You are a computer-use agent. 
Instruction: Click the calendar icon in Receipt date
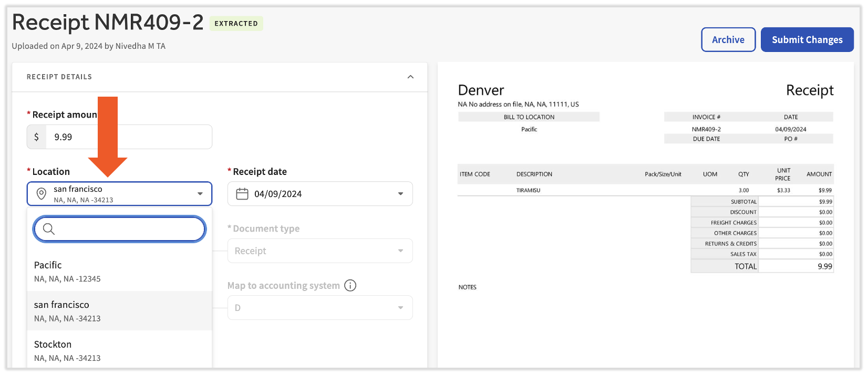click(242, 194)
